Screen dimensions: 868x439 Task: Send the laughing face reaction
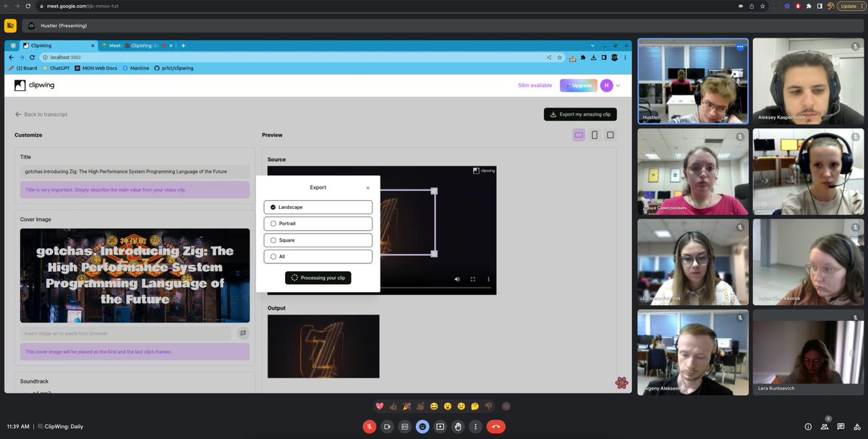coord(434,406)
